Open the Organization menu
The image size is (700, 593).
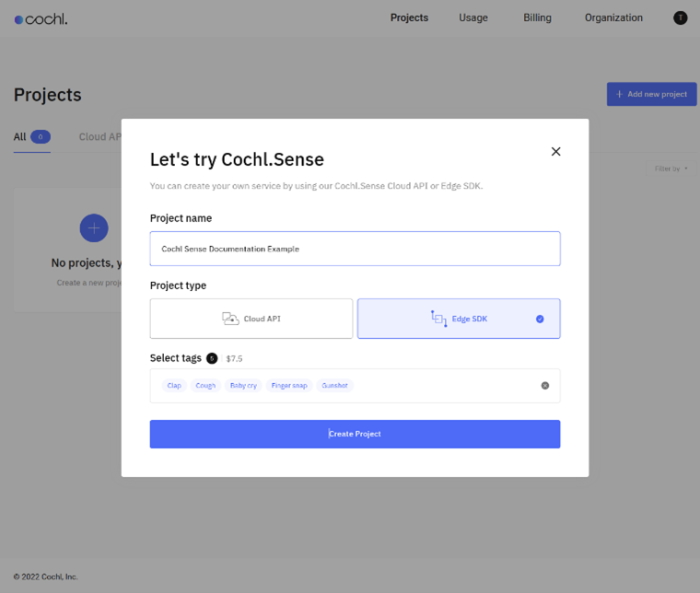(x=613, y=17)
